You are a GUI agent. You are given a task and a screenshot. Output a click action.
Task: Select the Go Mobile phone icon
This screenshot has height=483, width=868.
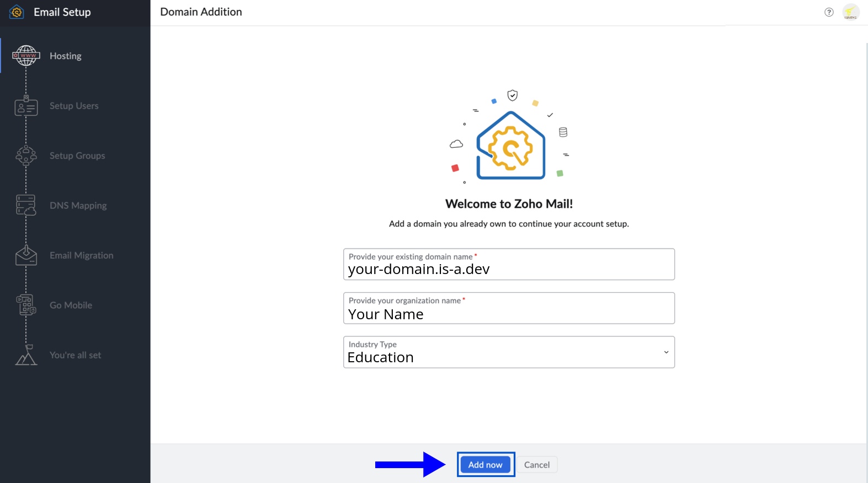tap(26, 305)
